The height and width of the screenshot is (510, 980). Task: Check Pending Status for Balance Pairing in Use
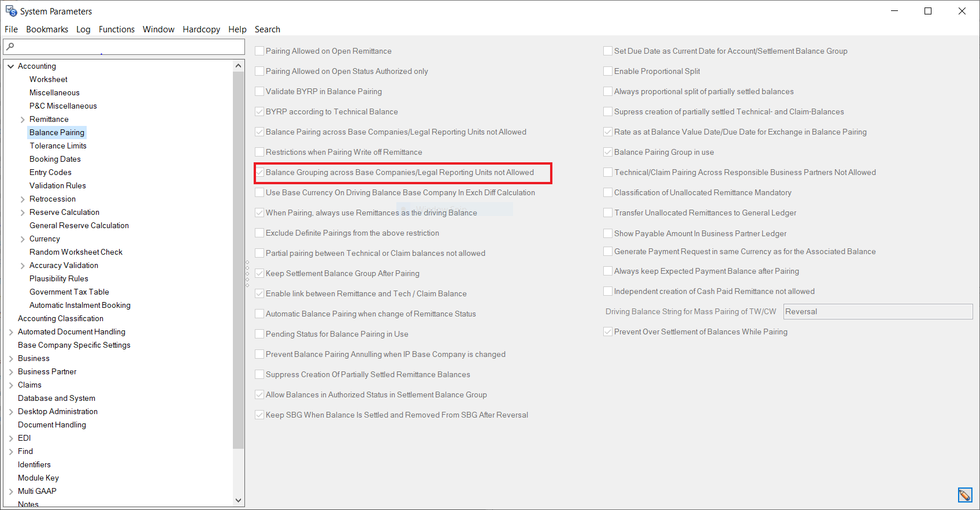(260, 334)
